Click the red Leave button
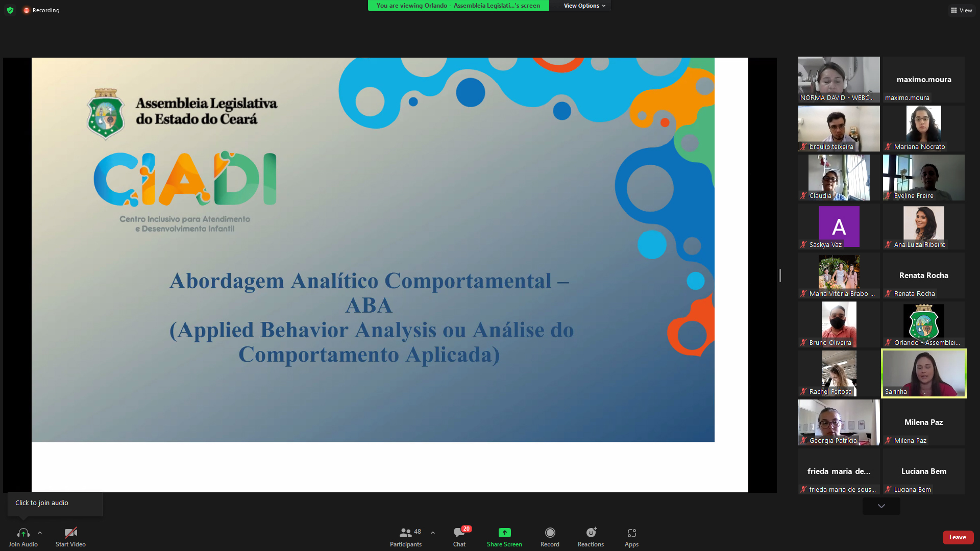980x551 pixels. click(958, 537)
